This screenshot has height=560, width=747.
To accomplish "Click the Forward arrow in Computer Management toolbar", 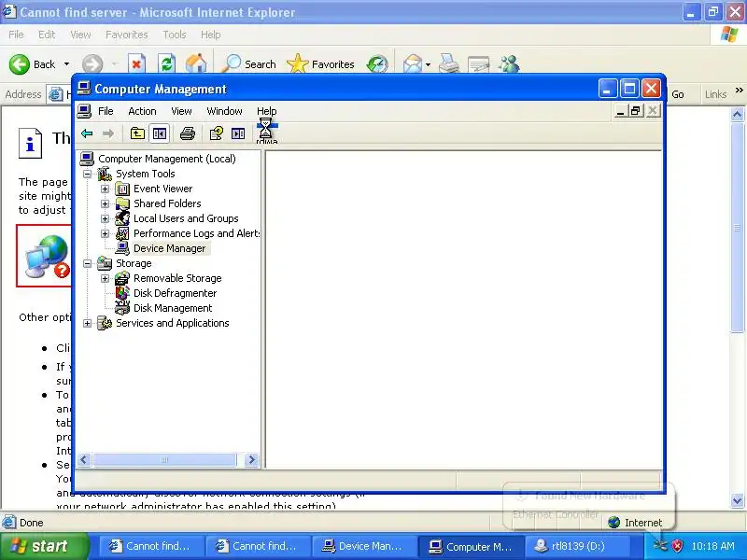I will click(x=108, y=133).
